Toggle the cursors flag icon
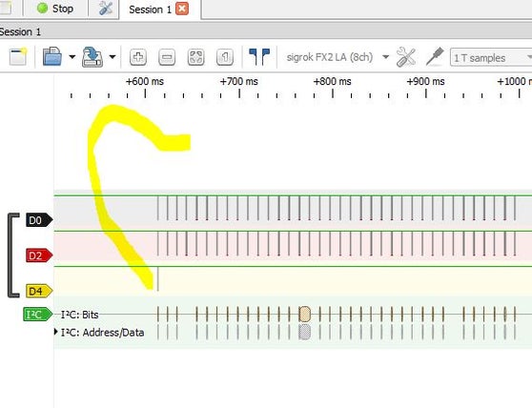 click(x=259, y=56)
